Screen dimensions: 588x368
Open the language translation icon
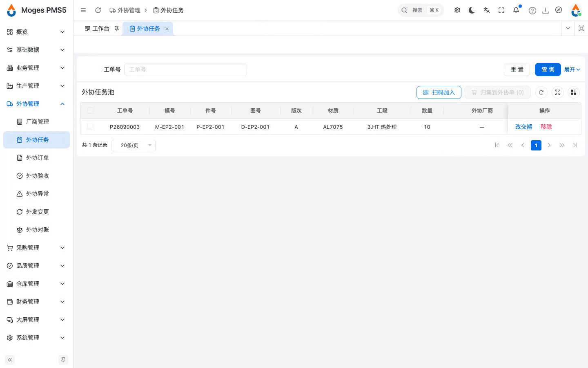pos(487,10)
